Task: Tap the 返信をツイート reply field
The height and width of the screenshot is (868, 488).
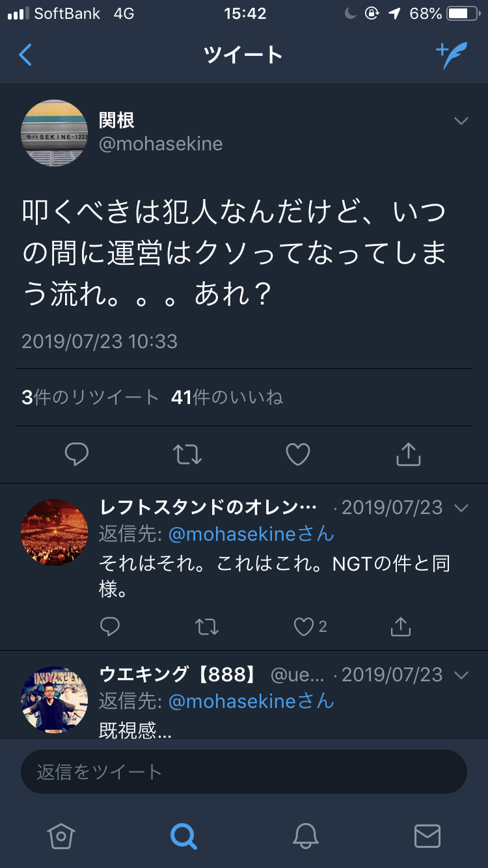Action: tap(244, 772)
